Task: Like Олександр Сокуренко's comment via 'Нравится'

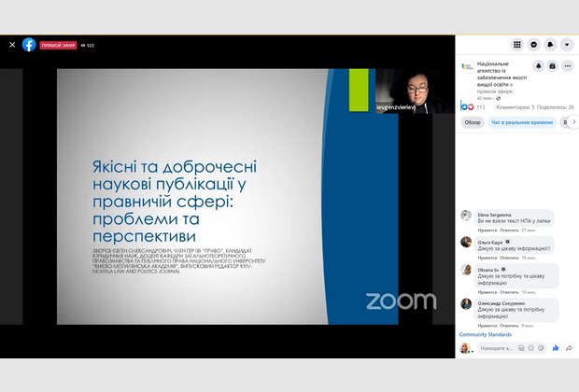Action: pos(487,326)
